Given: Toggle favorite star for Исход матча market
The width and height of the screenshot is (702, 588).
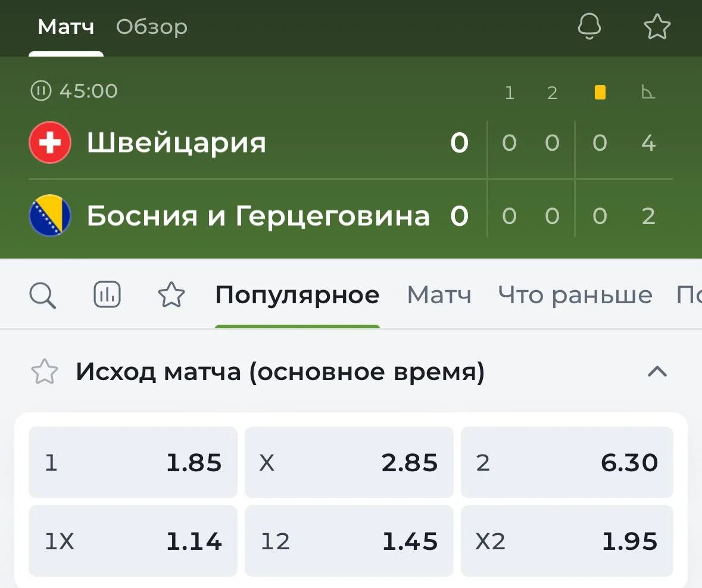Looking at the screenshot, I should click(44, 372).
